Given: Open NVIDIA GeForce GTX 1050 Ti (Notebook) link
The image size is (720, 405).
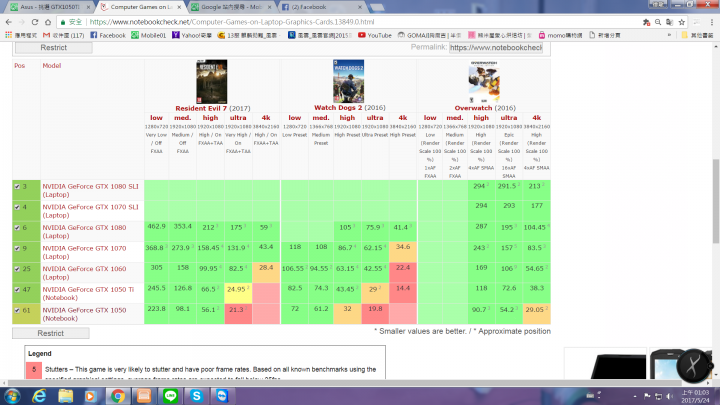Looking at the screenshot, I should click(x=88, y=293).
